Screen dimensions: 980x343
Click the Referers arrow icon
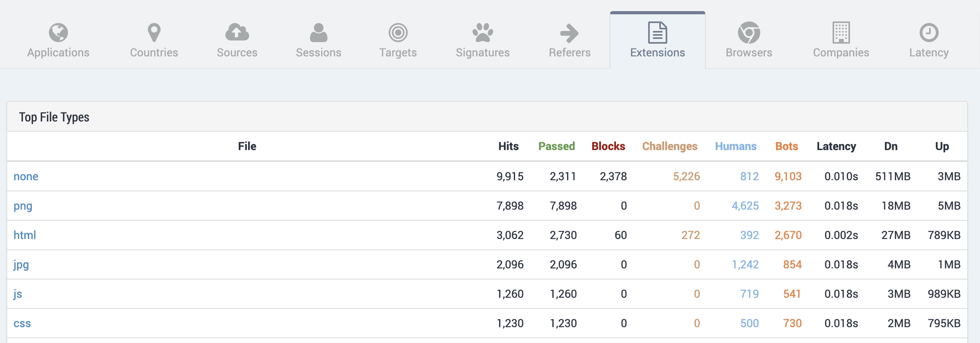pyautogui.click(x=570, y=33)
